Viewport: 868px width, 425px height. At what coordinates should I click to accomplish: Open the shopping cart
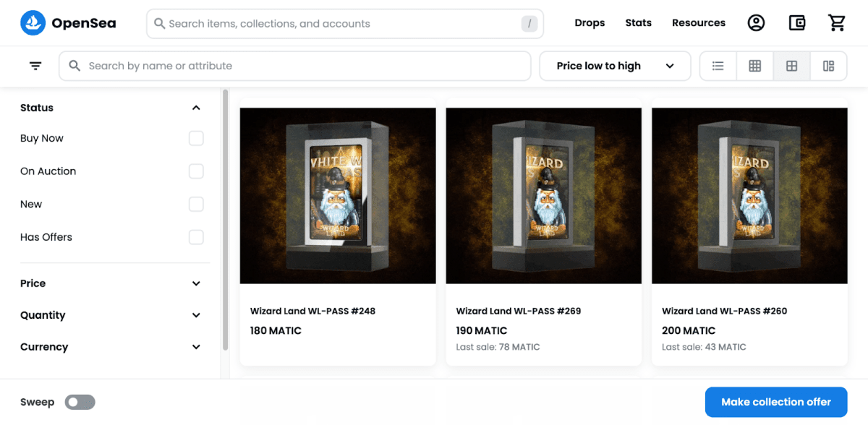[837, 23]
